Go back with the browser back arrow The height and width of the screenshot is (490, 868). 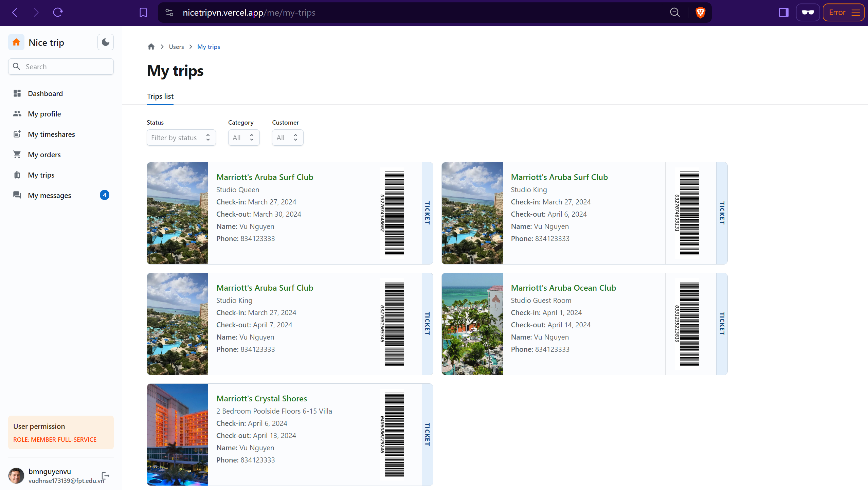click(15, 13)
